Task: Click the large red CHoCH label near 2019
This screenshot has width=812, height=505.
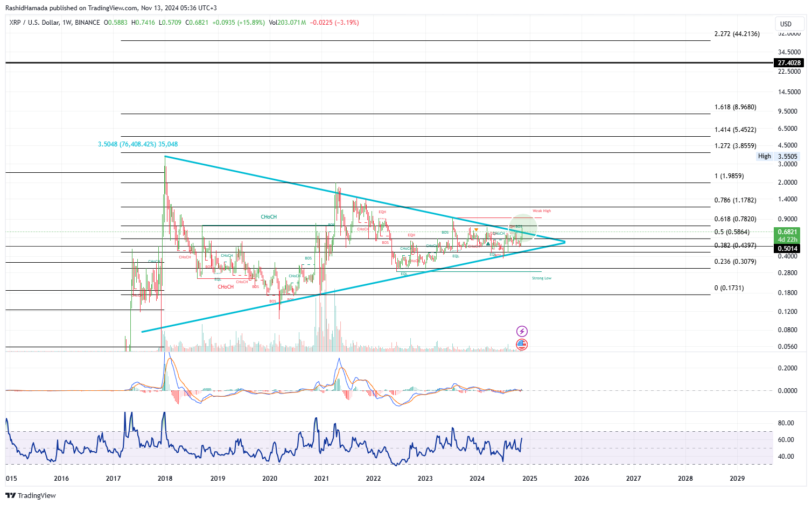Action: coord(226,287)
